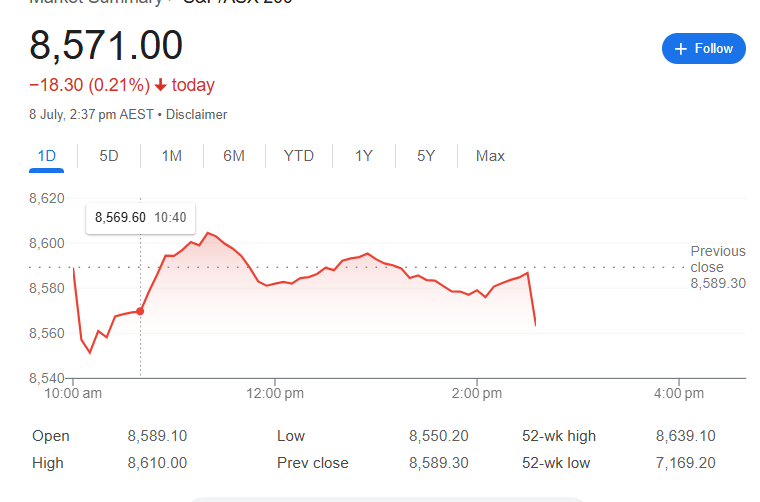Viewport: 760px width, 502px height.
Task: Click the red data point marker on the chart
Action: (140, 311)
